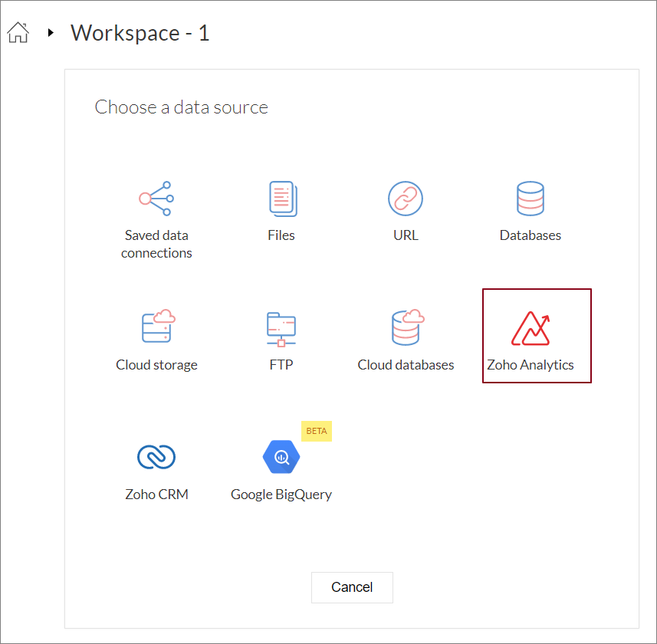The image size is (657, 644).
Task: Click the 'Saved data connections' label
Action: [x=156, y=245]
